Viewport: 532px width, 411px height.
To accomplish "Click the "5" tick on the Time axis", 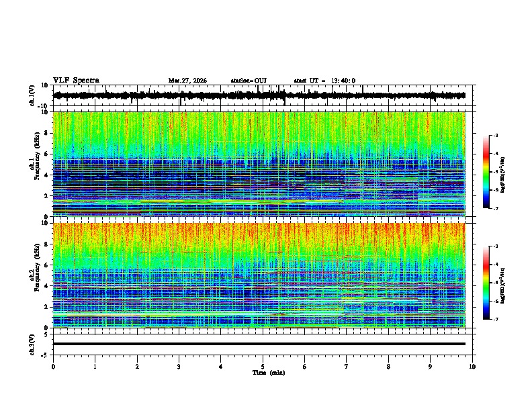I will (263, 367).
